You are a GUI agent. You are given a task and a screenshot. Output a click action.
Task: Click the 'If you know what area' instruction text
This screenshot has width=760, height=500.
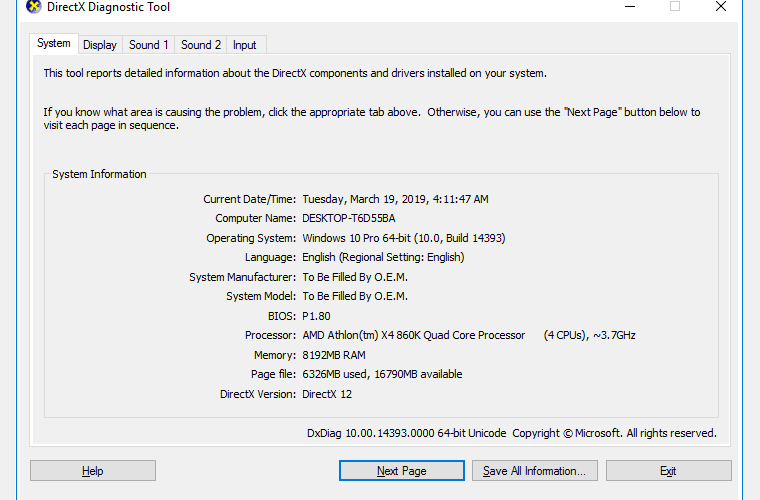click(x=372, y=119)
